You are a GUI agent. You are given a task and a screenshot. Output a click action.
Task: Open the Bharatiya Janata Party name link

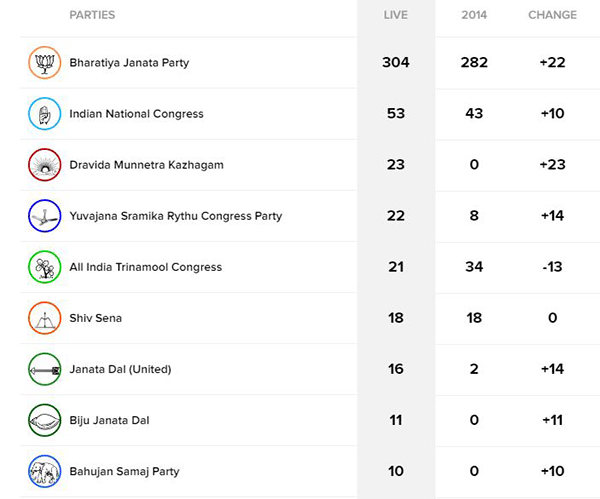click(x=129, y=63)
